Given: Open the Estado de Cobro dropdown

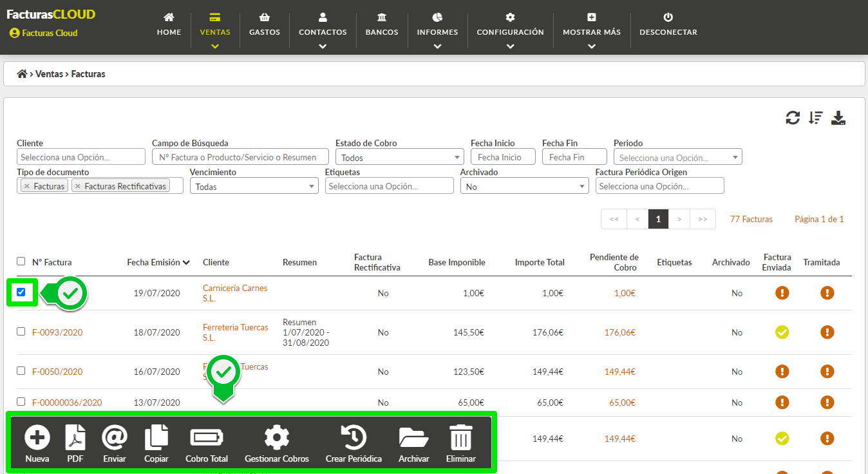Looking at the screenshot, I should [x=399, y=157].
